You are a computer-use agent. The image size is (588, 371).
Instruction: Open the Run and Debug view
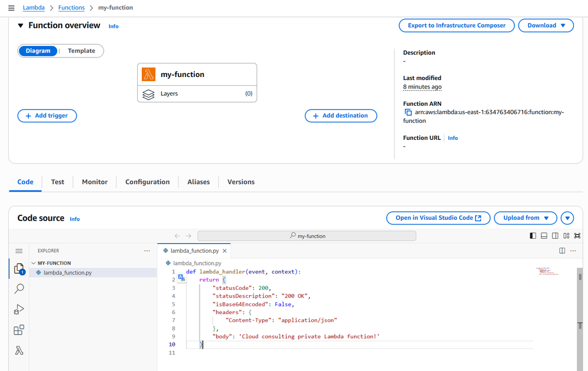coord(19,309)
